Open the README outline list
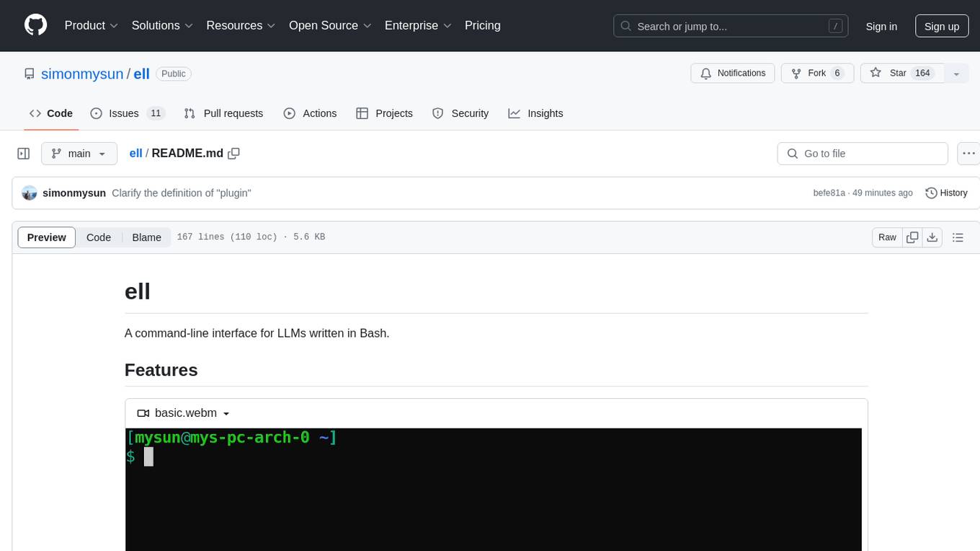The height and width of the screenshot is (551, 980). click(x=958, y=237)
